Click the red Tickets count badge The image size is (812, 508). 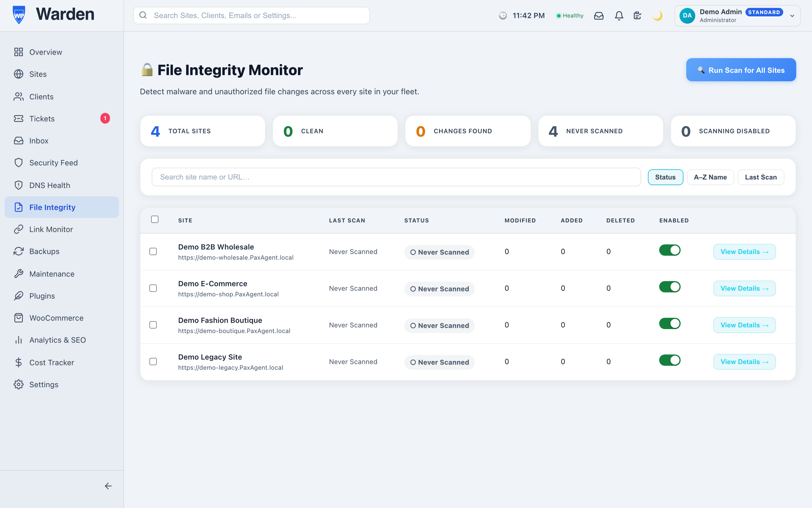(x=105, y=118)
